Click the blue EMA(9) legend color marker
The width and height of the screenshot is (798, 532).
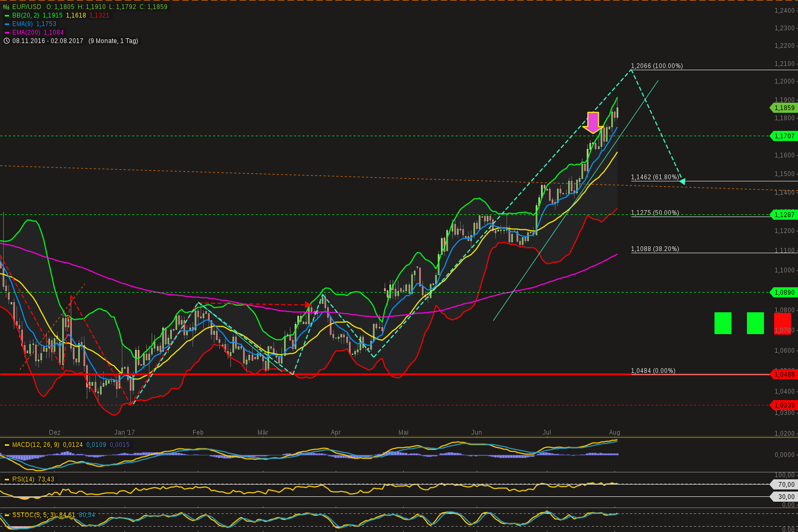point(6,24)
